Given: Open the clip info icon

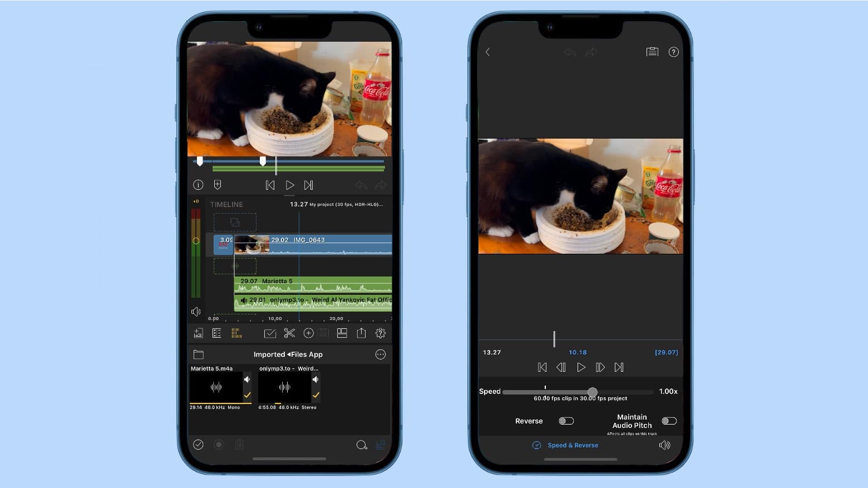Looking at the screenshot, I should tap(198, 185).
